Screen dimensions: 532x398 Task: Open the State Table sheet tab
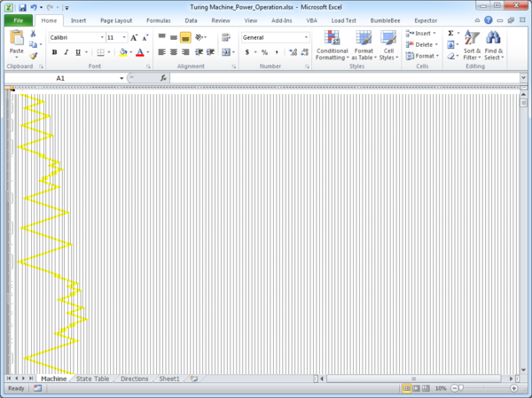click(x=92, y=378)
